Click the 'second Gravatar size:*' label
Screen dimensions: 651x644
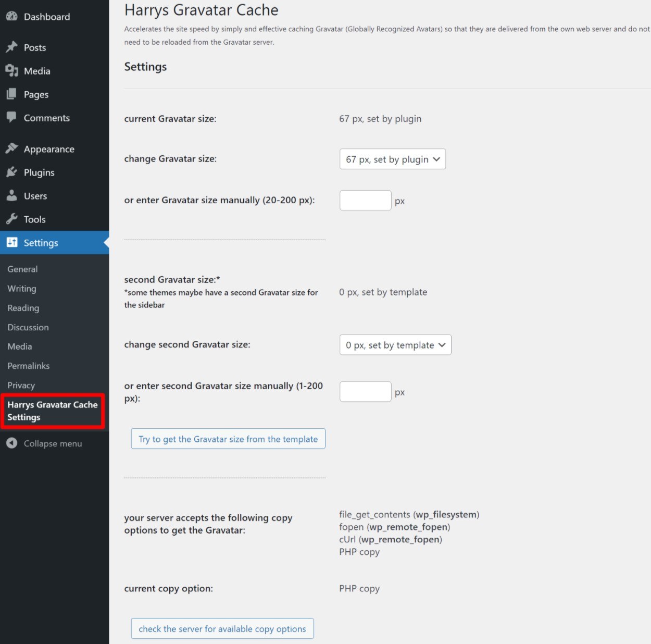click(172, 280)
